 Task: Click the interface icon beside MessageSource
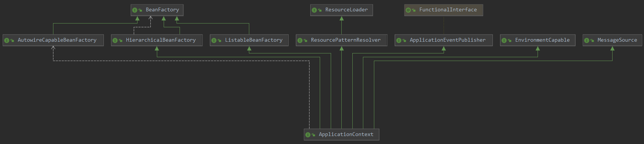click(x=586, y=41)
